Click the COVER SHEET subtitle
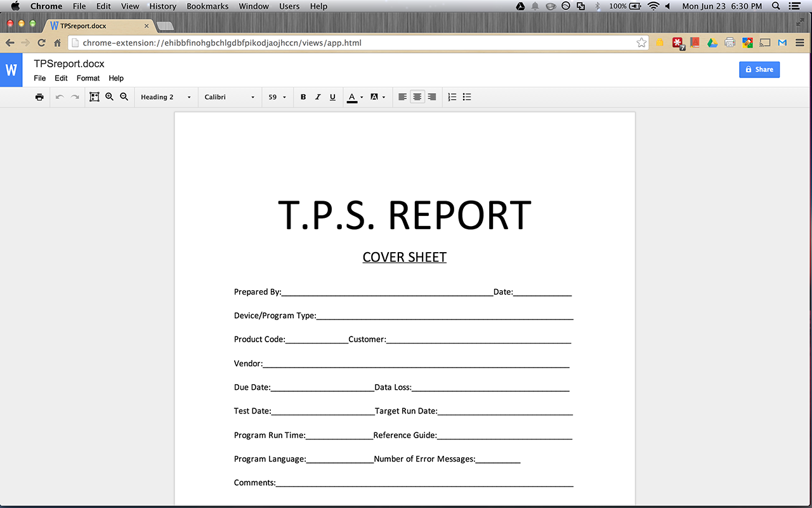The width and height of the screenshot is (812, 508). [x=405, y=257]
